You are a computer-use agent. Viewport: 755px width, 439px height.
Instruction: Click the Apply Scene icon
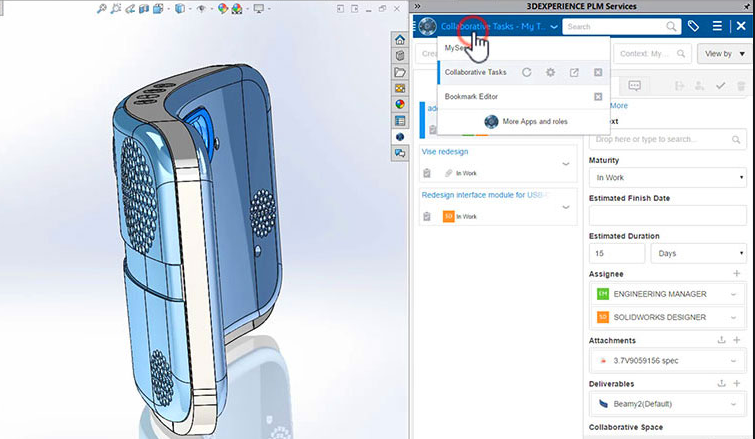click(237, 9)
